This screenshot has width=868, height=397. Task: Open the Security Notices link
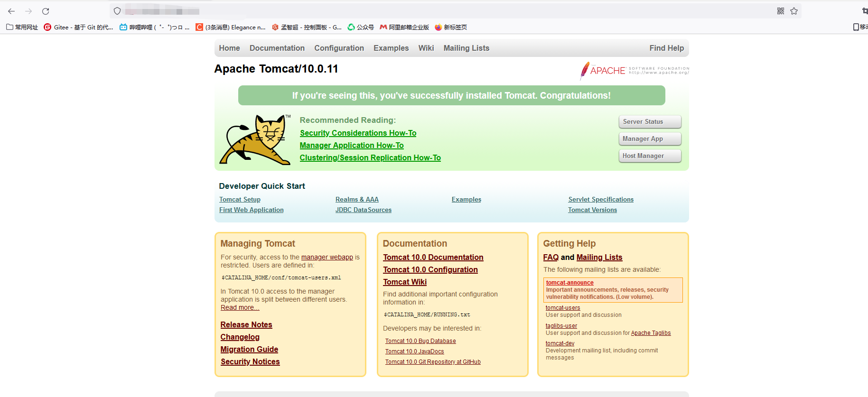250,362
